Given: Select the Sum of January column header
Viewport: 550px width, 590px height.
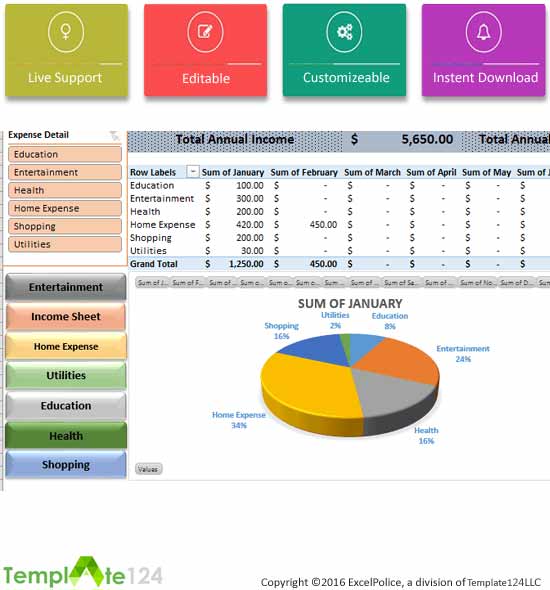Looking at the screenshot, I should click(233, 172).
